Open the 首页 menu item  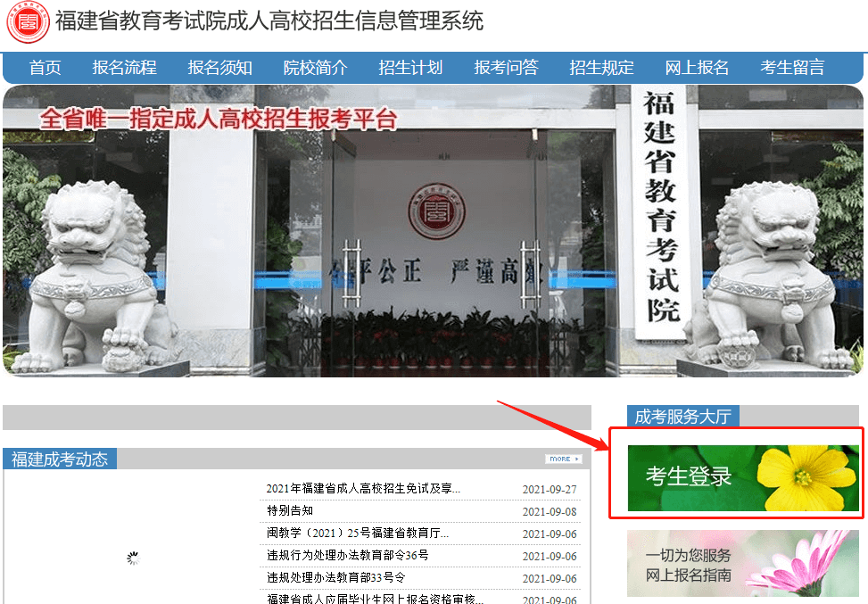pyautogui.click(x=45, y=68)
